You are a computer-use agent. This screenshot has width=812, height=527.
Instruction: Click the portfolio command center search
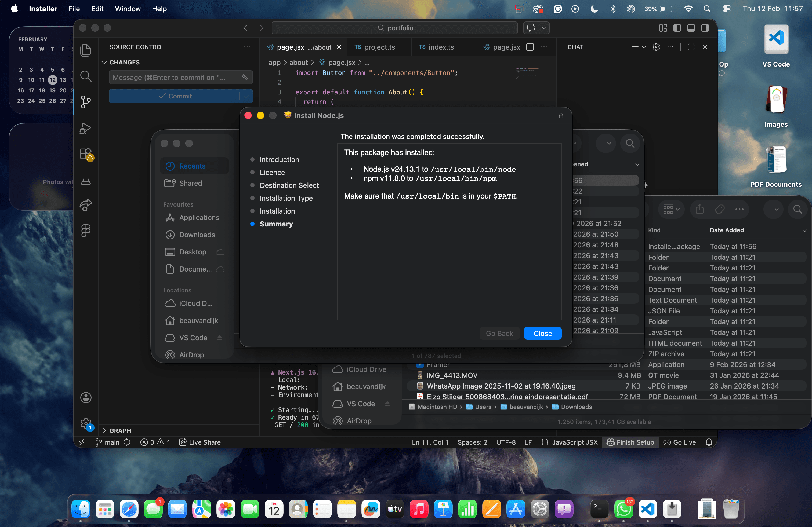[394, 28]
